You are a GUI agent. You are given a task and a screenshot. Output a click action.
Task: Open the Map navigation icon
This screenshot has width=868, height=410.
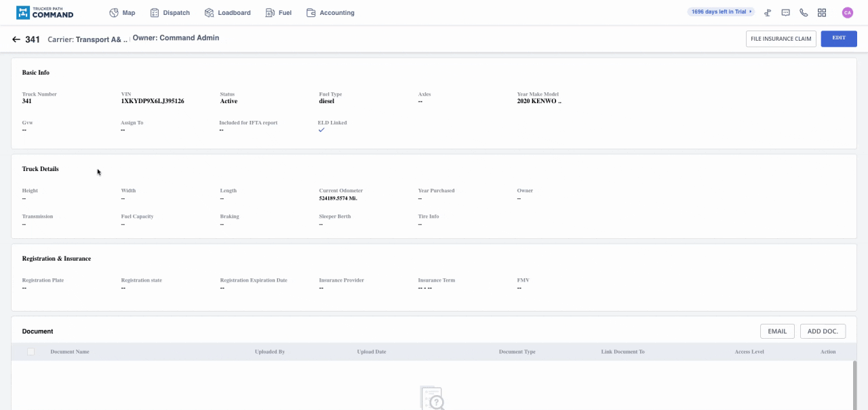coord(114,12)
